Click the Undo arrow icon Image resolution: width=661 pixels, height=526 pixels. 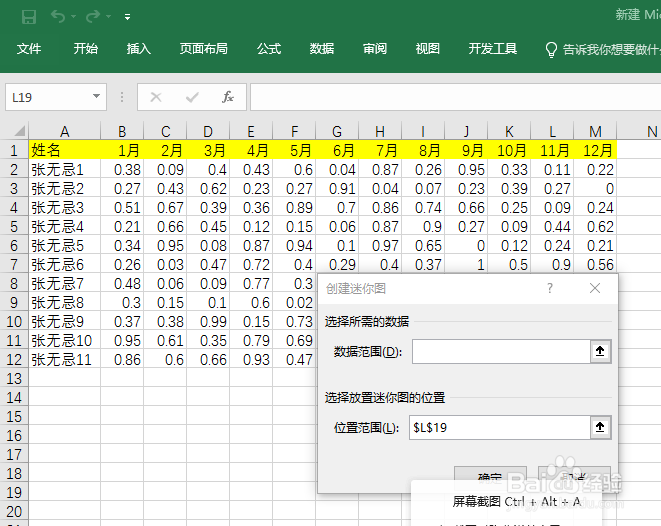tap(58, 16)
